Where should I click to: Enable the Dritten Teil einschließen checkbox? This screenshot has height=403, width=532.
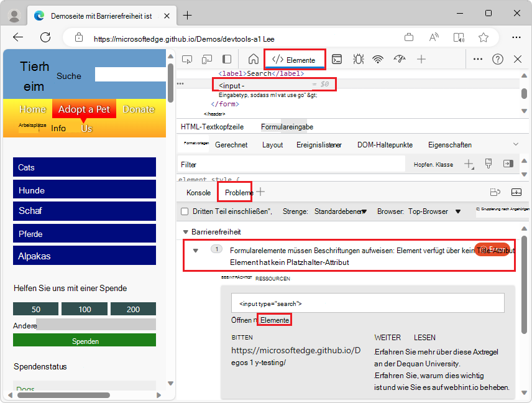pos(185,210)
